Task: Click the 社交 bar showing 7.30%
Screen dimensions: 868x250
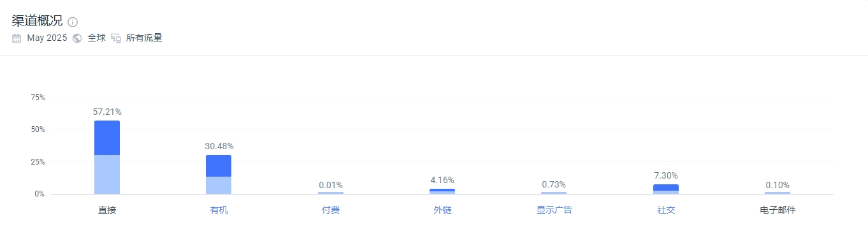Action: 666,189
